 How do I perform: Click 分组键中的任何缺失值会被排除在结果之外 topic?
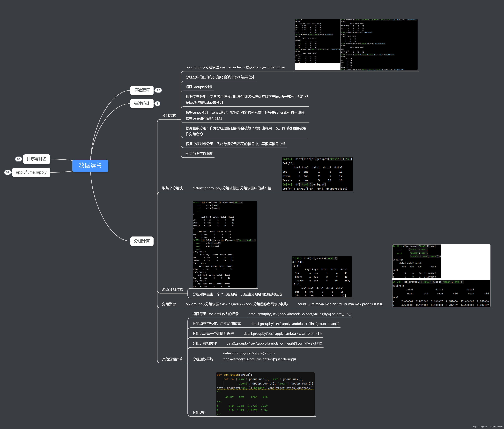coord(220,77)
